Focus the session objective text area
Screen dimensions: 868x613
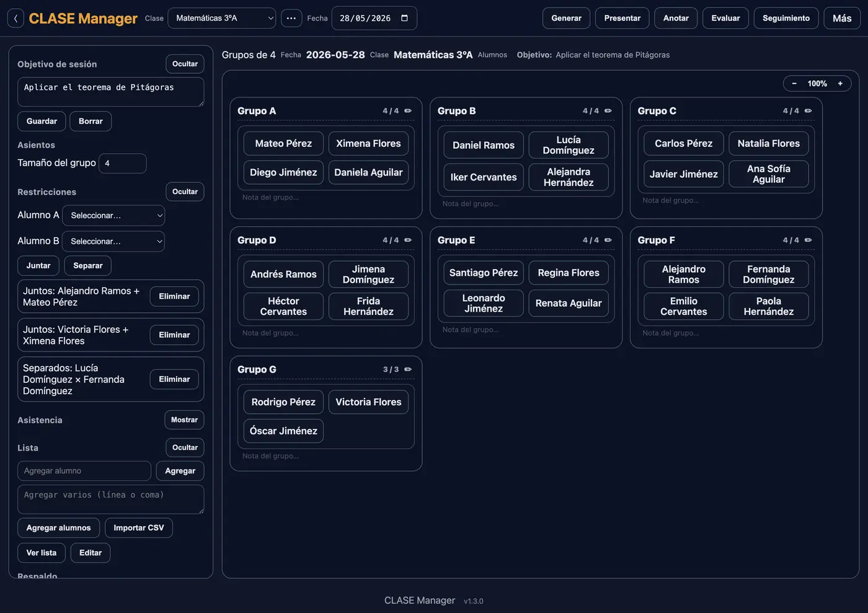click(110, 92)
